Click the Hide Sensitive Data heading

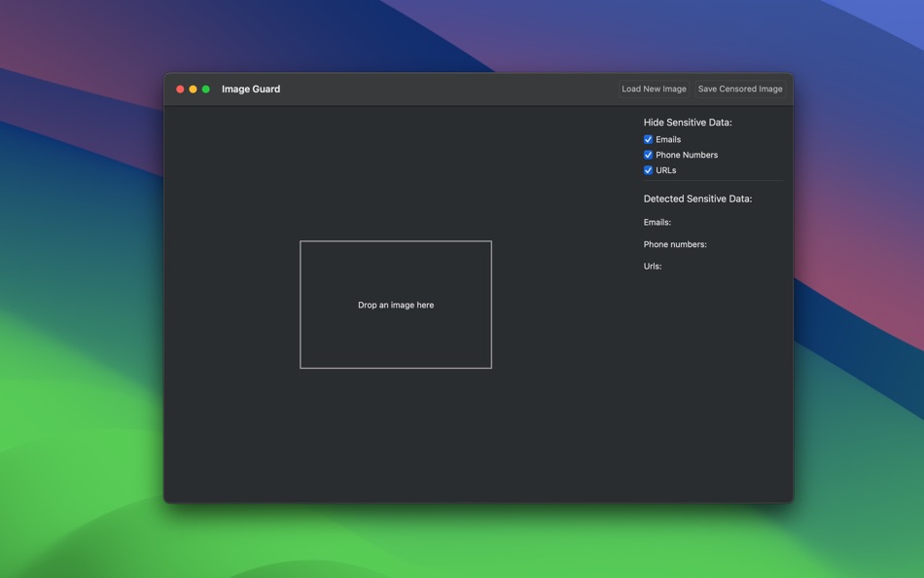pyautogui.click(x=688, y=122)
